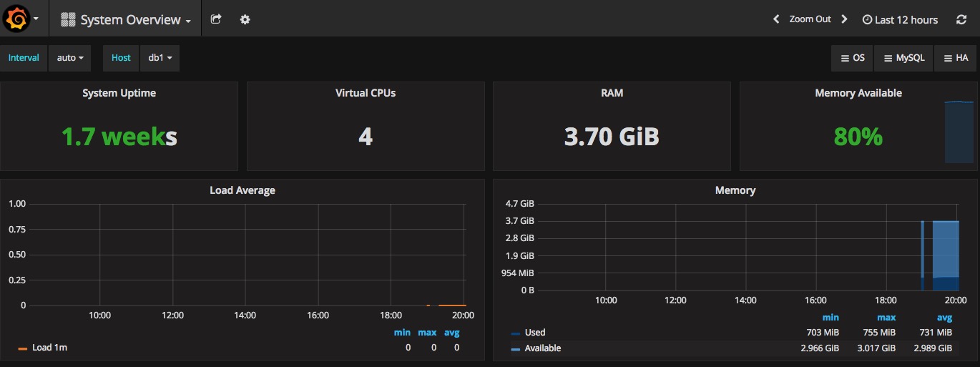This screenshot has width=980, height=367.
Task: Click the stacked memory bars in Memory graph
Action: tap(946, 255)
